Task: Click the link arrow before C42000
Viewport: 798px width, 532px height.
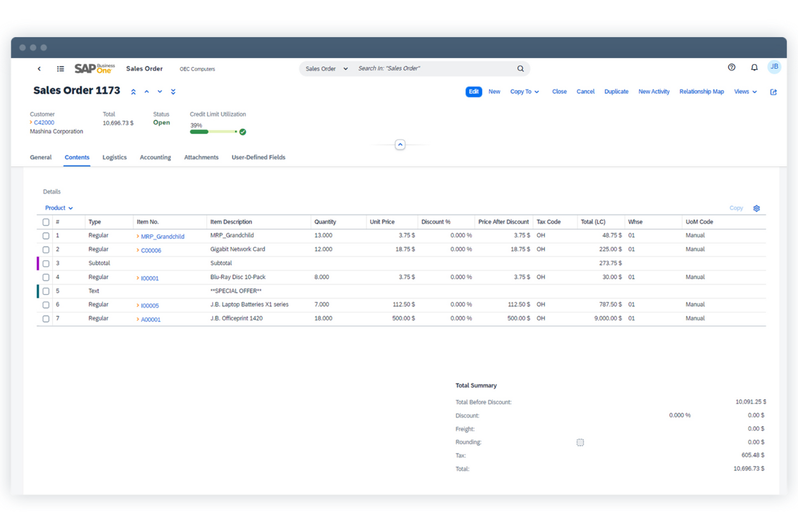Action: (x=31, y=122)
